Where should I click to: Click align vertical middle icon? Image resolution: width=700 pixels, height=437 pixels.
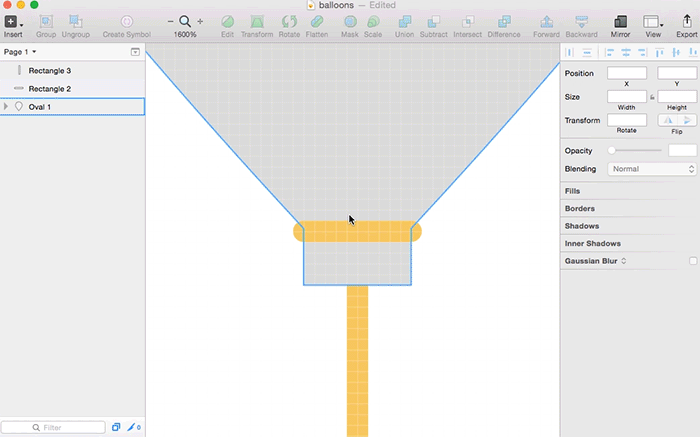[x=676, y=53]
